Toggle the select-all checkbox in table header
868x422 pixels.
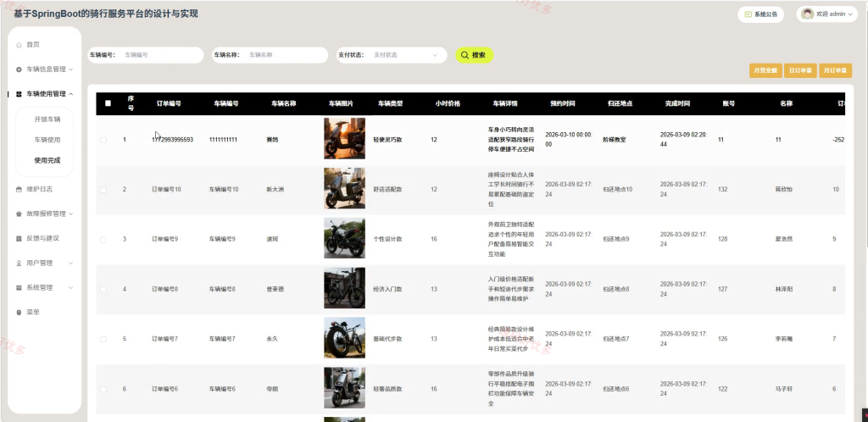click(x=108, y=103)
